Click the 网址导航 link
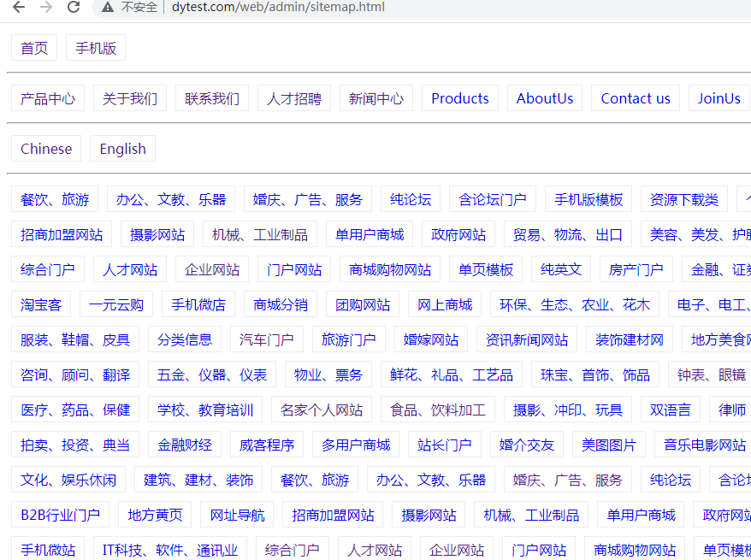This screenshot has height=560, width=751. coord(236,515)
